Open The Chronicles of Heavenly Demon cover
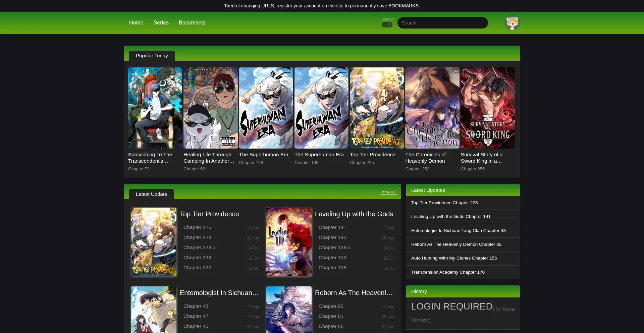 coord(432,108)
